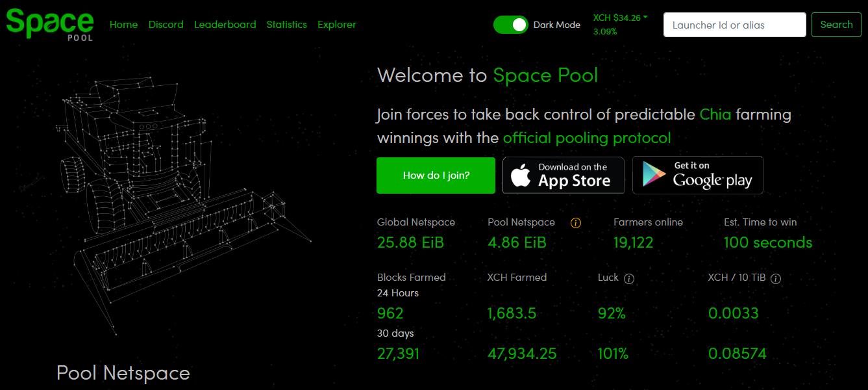The height and width of the screenshot is (390, 868).
Task: Open the Discord link
Action: click(x=166, y=25)
